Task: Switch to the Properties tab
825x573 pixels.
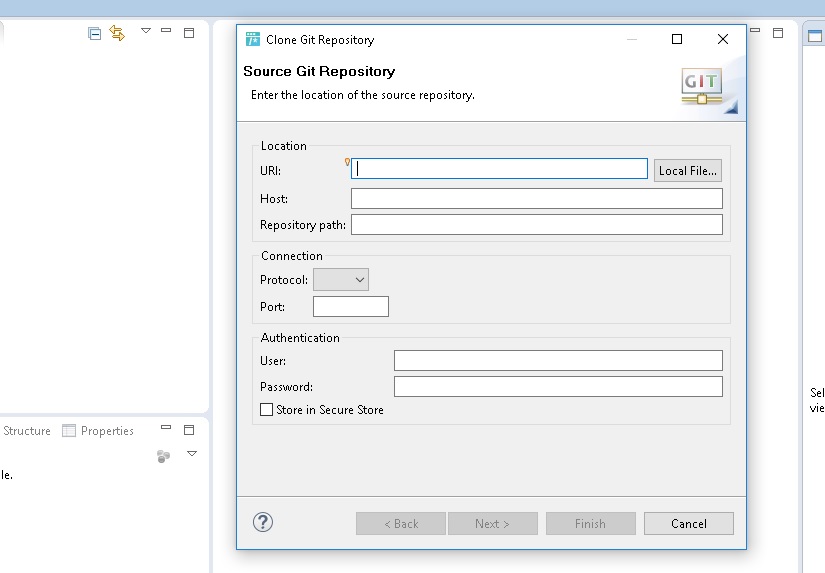Action: [98, 431]
